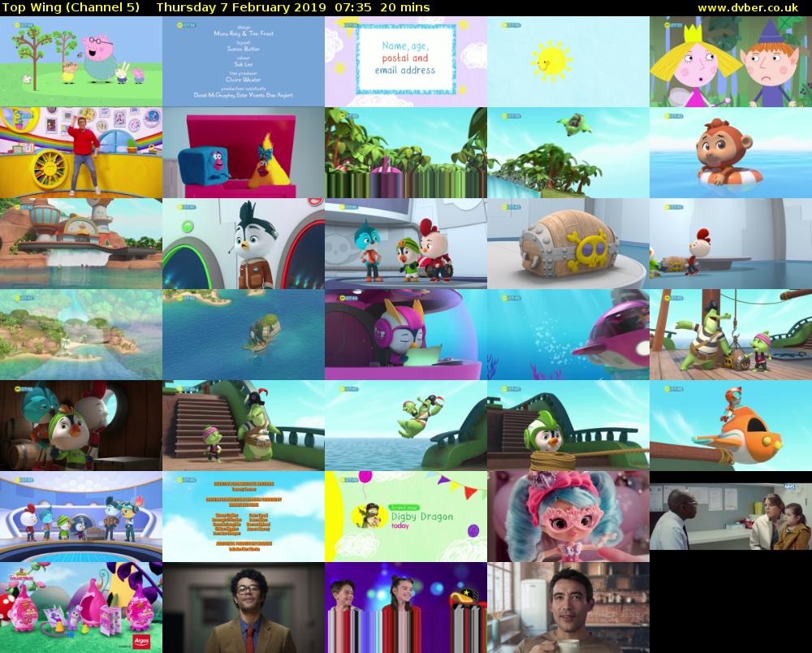
Task: Select the Top Wing (Channel 5) title
Action: tap(73, 7)
